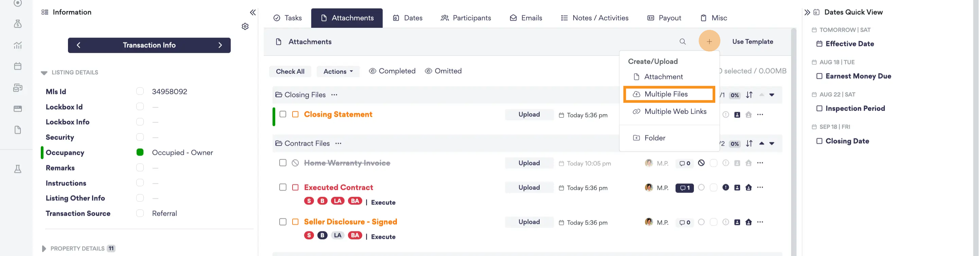Open comments on Executed Contract

point(684,188)
